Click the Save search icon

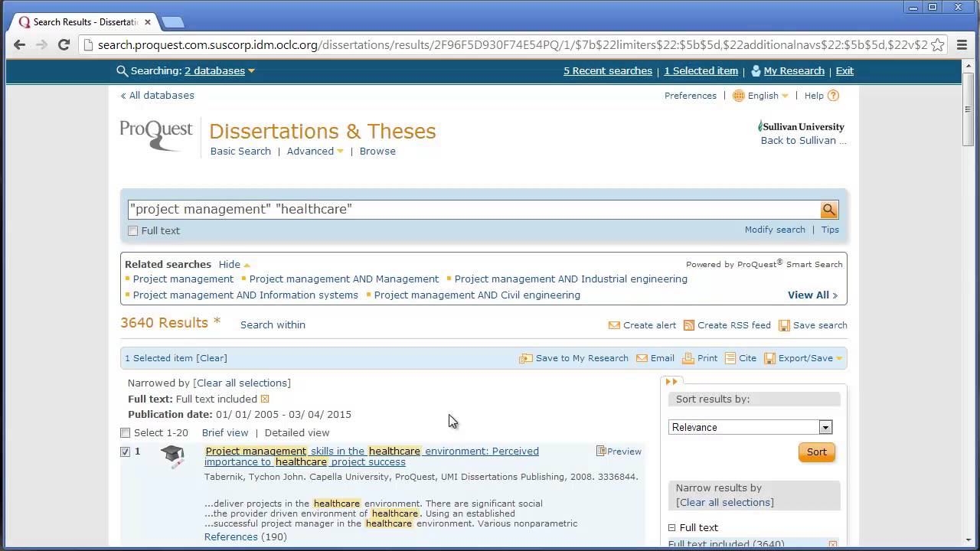pyautogui.click(x=784, y=325)
